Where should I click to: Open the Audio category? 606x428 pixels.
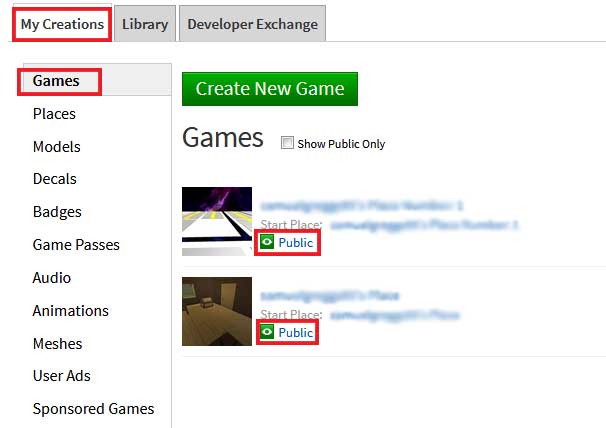[x=52, y=278]
